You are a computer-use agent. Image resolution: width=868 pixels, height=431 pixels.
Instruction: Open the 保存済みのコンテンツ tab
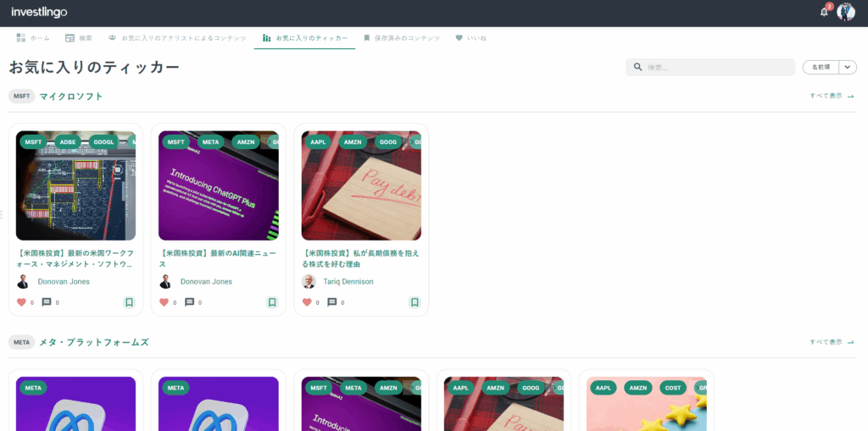[402, 38]
